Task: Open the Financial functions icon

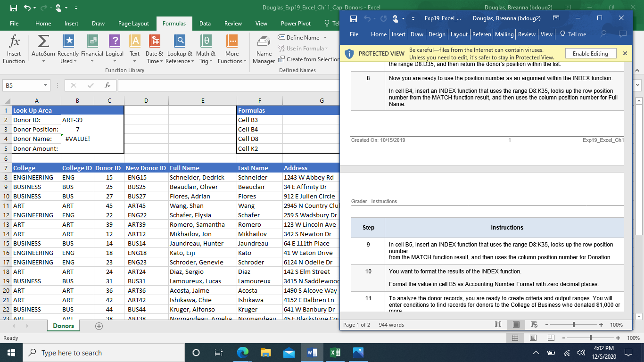Action: pos(92,42)
